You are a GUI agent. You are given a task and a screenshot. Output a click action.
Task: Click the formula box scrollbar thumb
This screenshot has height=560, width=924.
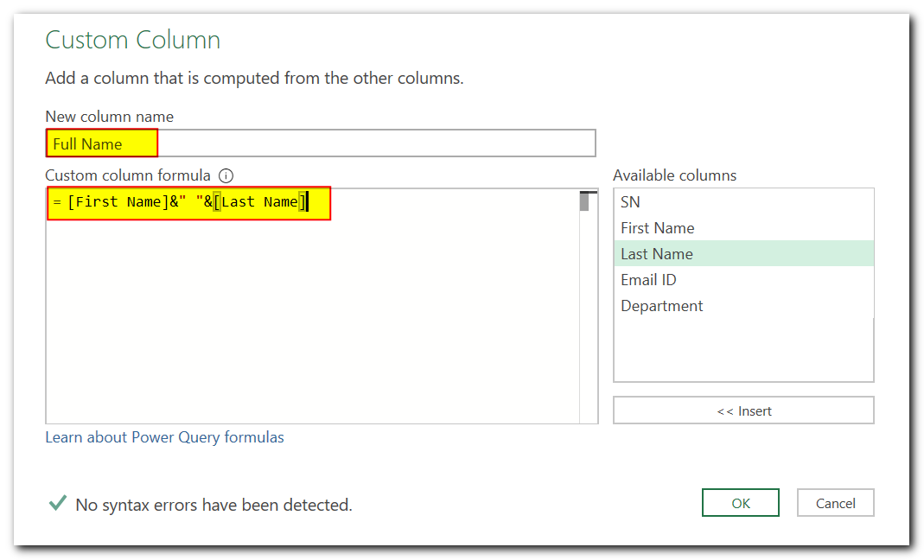pos(584,201)
